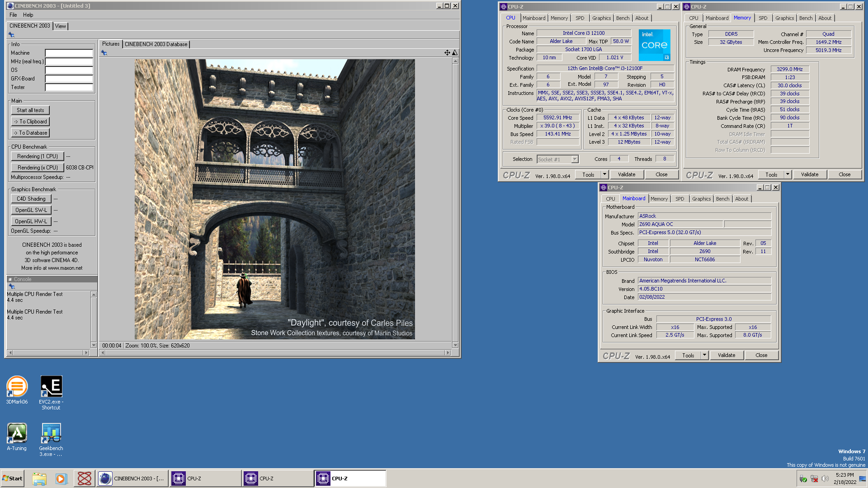This screenshot has height=488, width=868.
Task: Click the volume icon in system tray
Action: [825, 479]
